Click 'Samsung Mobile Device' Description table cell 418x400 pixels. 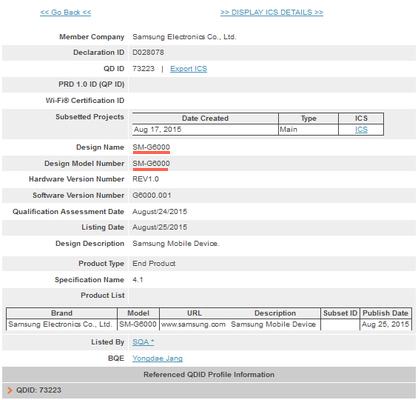pyautogui.click(x=273, y=324)
